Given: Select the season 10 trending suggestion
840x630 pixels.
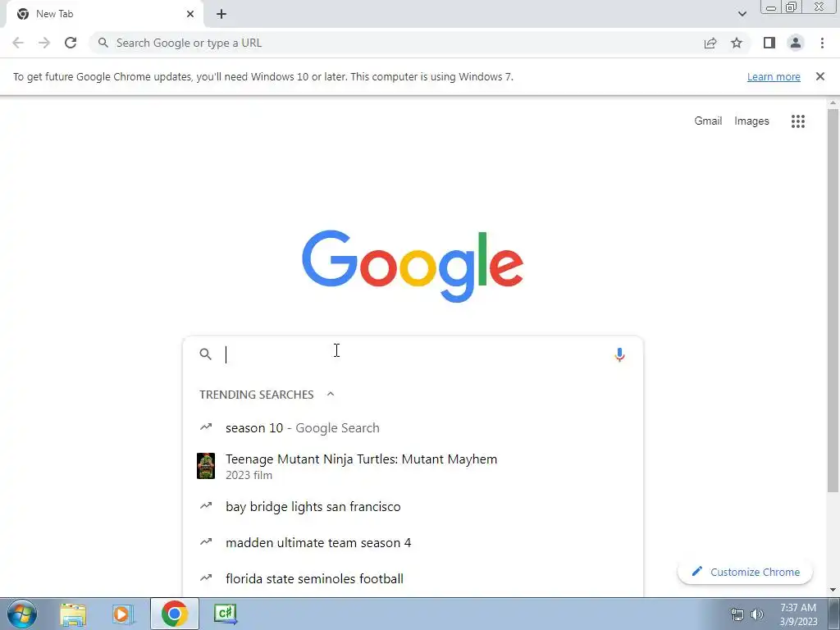Looking at the screenshot, I should (413, 427).
